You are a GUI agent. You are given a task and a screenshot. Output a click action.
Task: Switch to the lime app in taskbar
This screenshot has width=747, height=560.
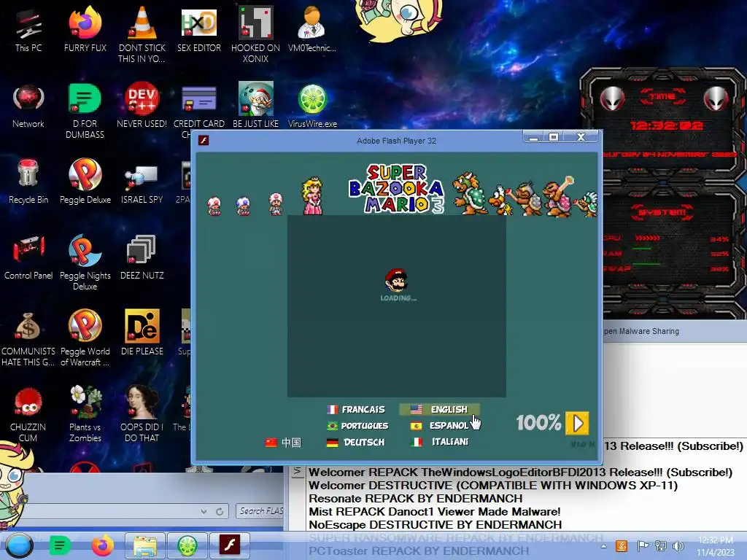[x=187, y=545]
